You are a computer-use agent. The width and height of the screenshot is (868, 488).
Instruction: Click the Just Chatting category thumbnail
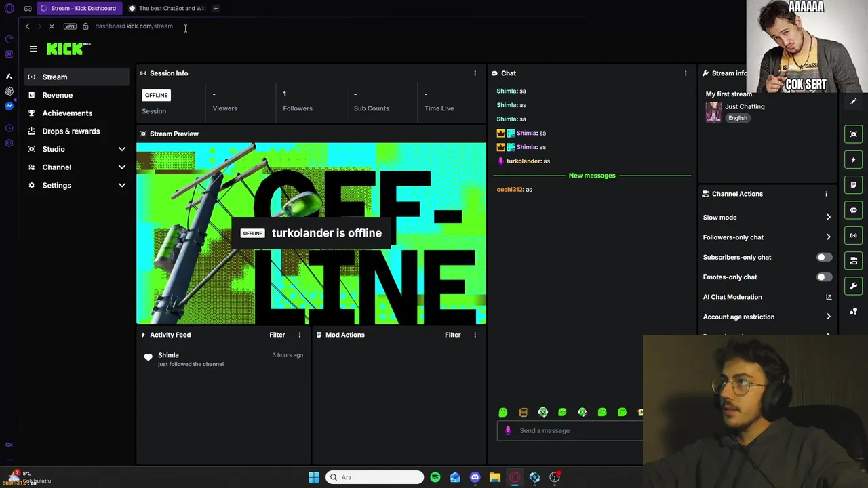713,113
